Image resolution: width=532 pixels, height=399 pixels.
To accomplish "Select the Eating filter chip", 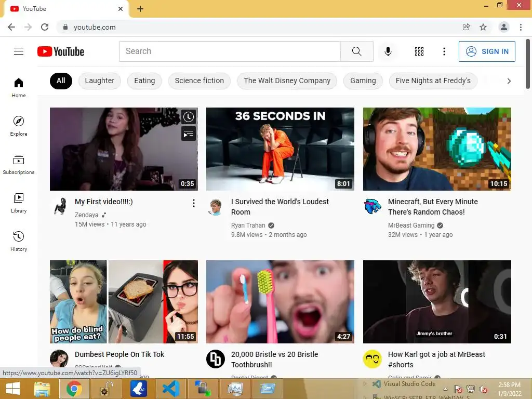I will click(144, 81).
